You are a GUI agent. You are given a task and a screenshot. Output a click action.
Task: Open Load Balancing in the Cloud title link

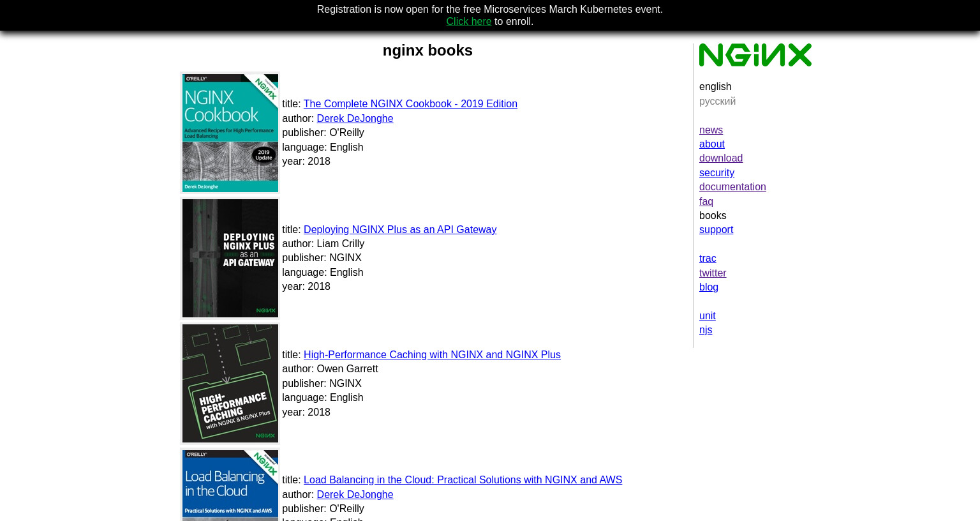463,479
